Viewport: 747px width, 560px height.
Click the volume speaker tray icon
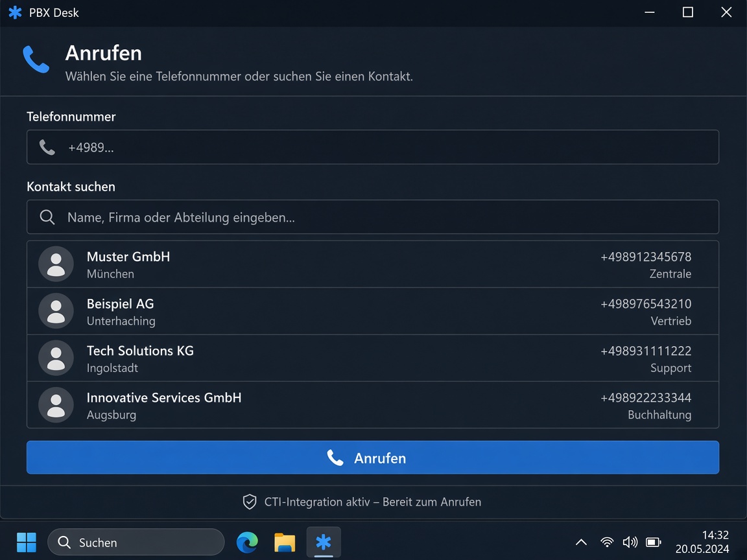630,542
